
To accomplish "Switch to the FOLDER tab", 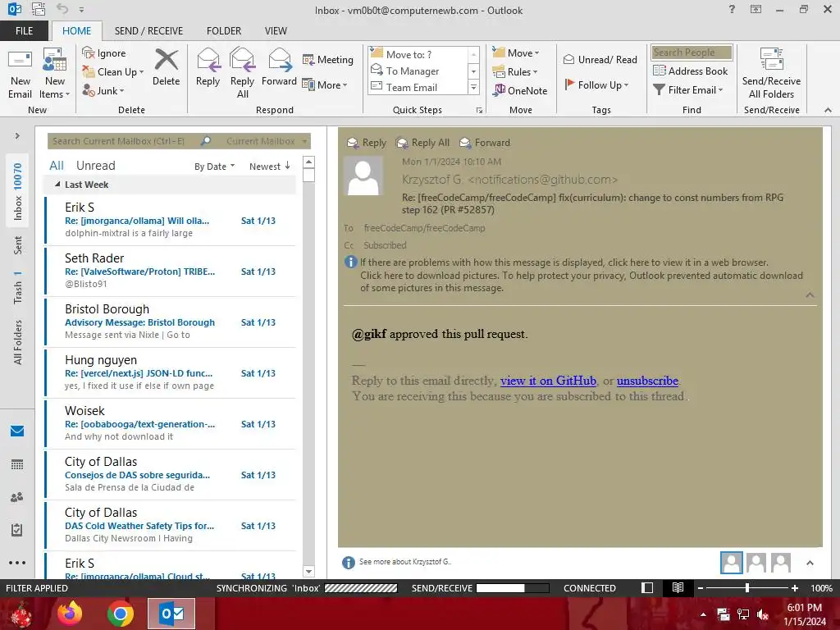I will coord(224,31).
